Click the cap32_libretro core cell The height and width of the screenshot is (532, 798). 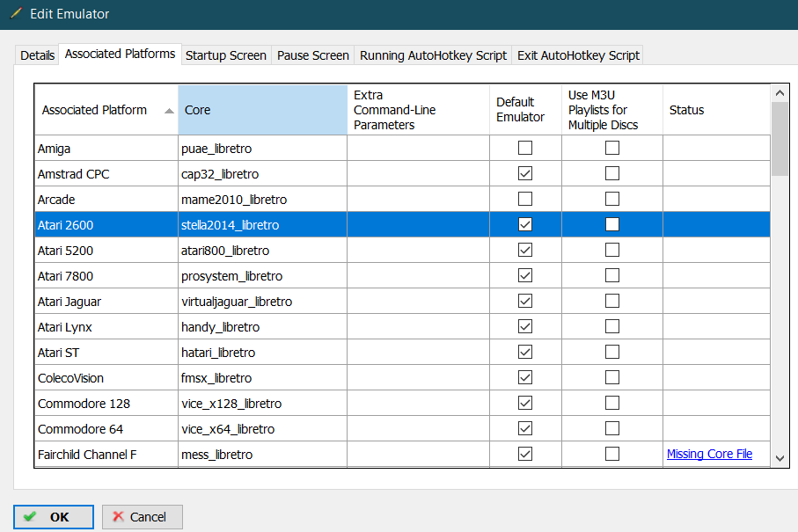(x=262, y=173)
